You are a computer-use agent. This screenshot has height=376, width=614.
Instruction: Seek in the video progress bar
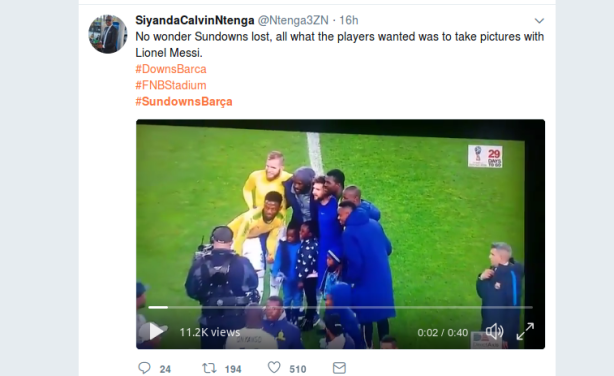tap(340, 307)
